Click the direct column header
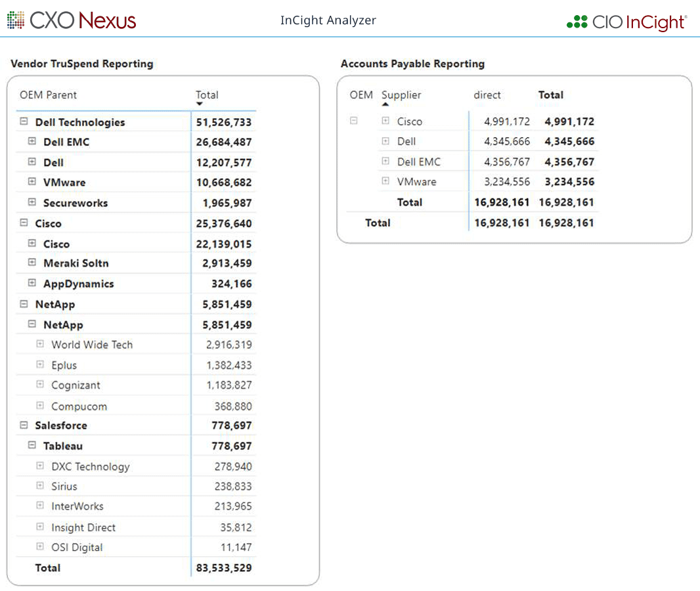This screenshot has width=700, height=591. pos(487,95)
